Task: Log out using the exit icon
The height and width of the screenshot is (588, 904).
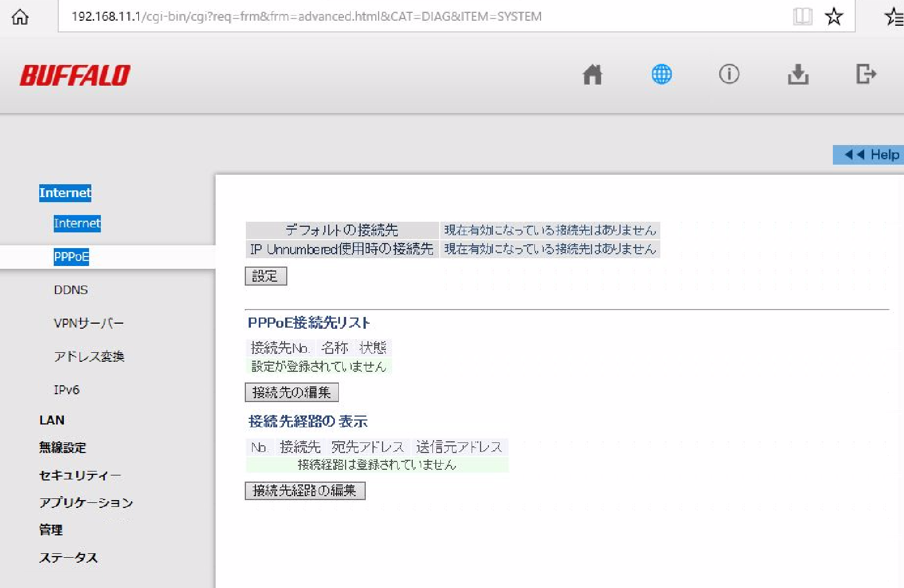Action: click(x=865, y=74)
